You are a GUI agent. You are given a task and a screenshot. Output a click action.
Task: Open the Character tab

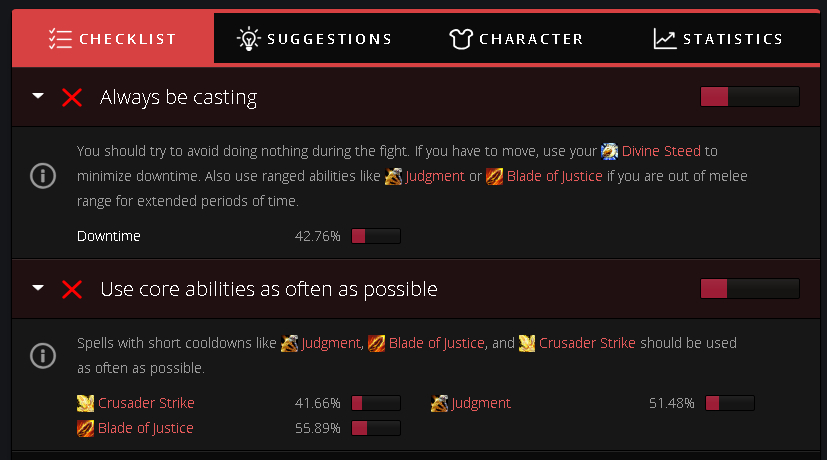(516, 39)
